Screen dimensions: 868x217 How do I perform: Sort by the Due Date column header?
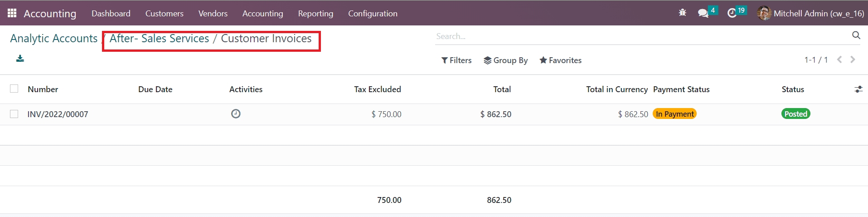click(x=155, y=89)
